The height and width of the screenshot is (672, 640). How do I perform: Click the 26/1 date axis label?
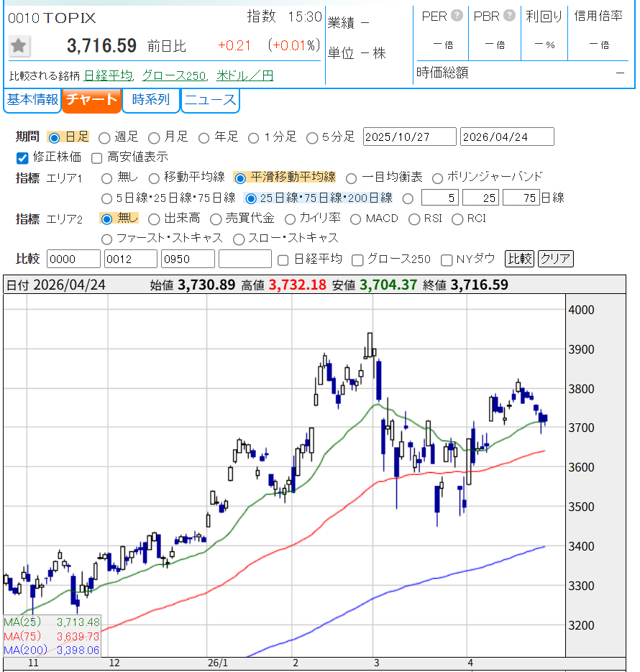coord(218,663)
